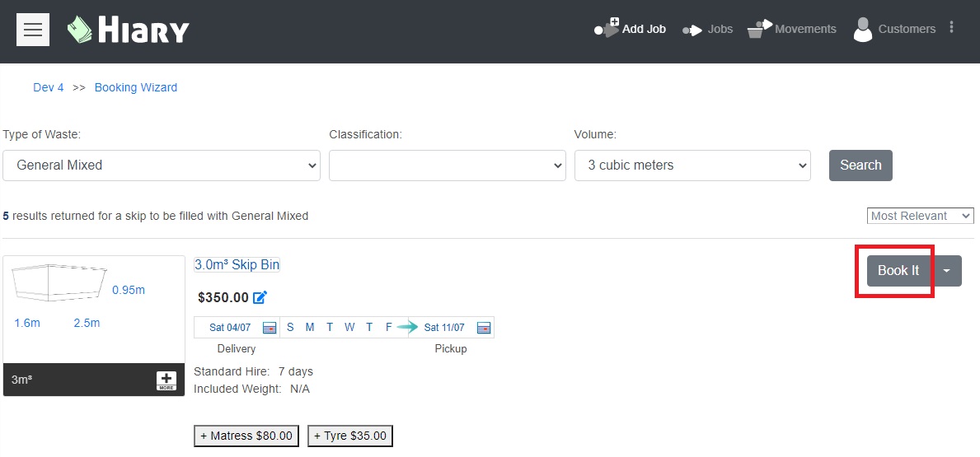Select delivery date Sat 04/07
Image resolution: width=980 pixels, height=457 pixels.
[230, 327]
